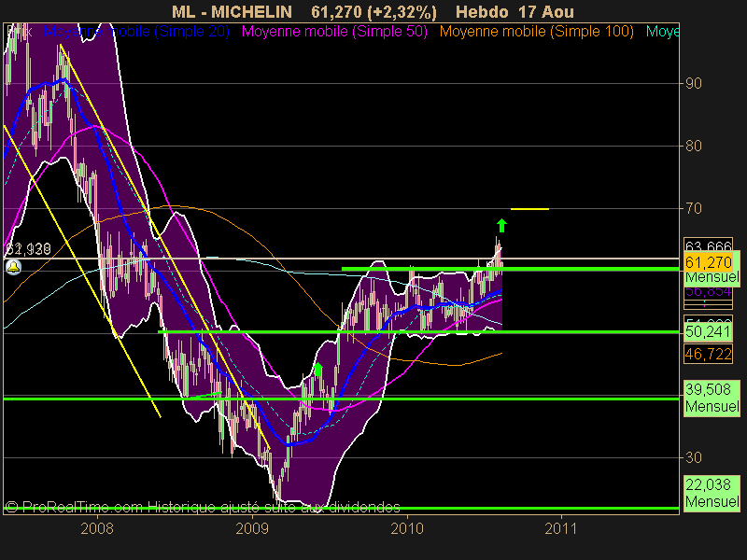This screenshot has height=560, width=747.
Task: Click the 61,270 (+2,32%) quote in title
Action: coord(374,12)
